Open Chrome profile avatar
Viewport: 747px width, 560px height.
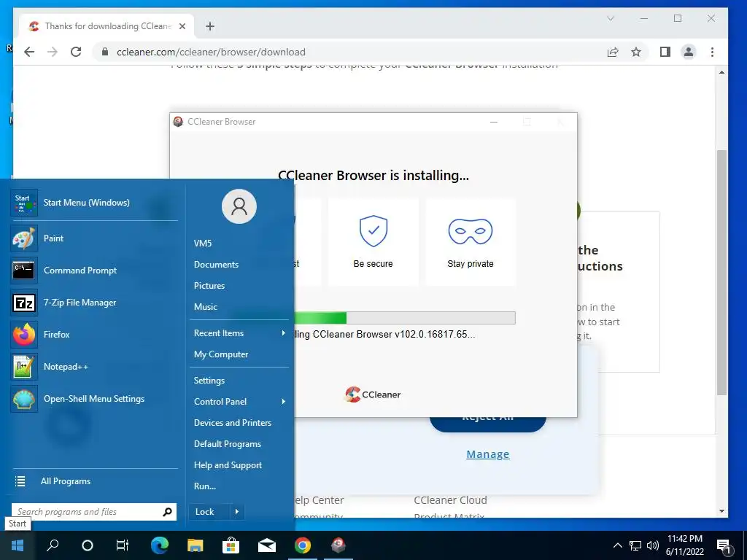pyautogui.click(x=689, y=52)
